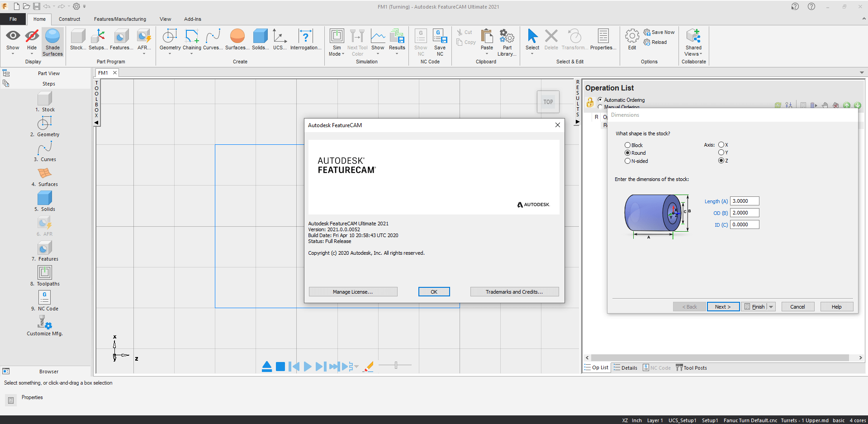
Task: Switch to the View ribbon tab
Action: 165,19
